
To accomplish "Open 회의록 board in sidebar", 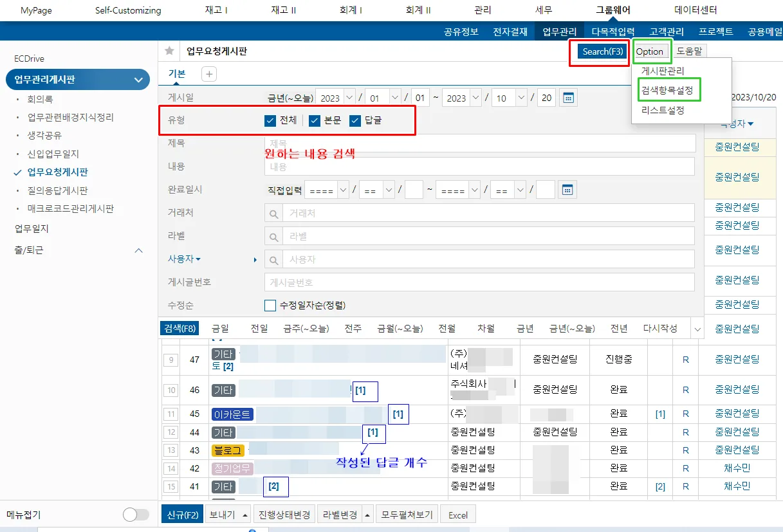I will point(40,100).
